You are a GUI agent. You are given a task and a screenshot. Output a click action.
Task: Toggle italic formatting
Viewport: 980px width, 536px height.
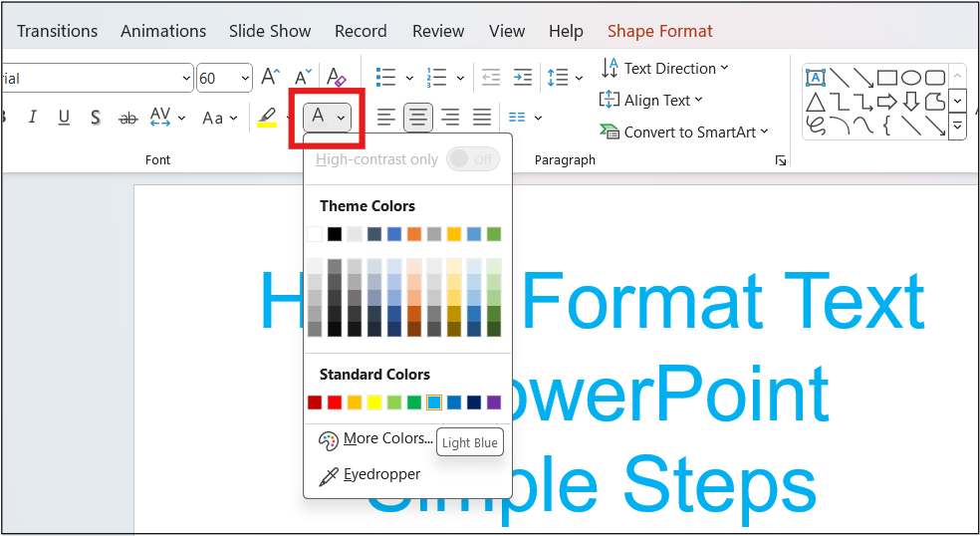point(33,117)
